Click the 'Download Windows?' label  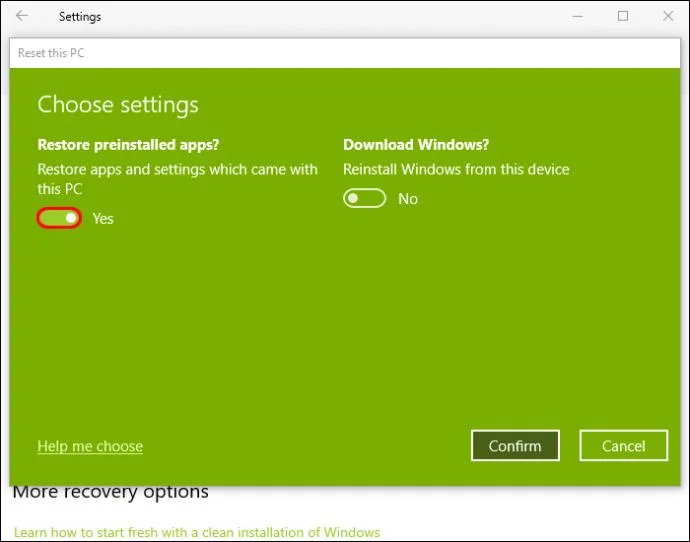416,145
